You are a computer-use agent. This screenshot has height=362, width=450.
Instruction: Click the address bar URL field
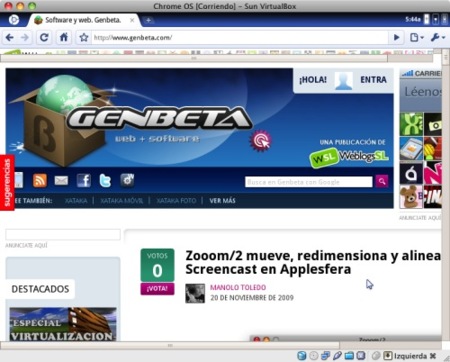(x=240, y=37)
